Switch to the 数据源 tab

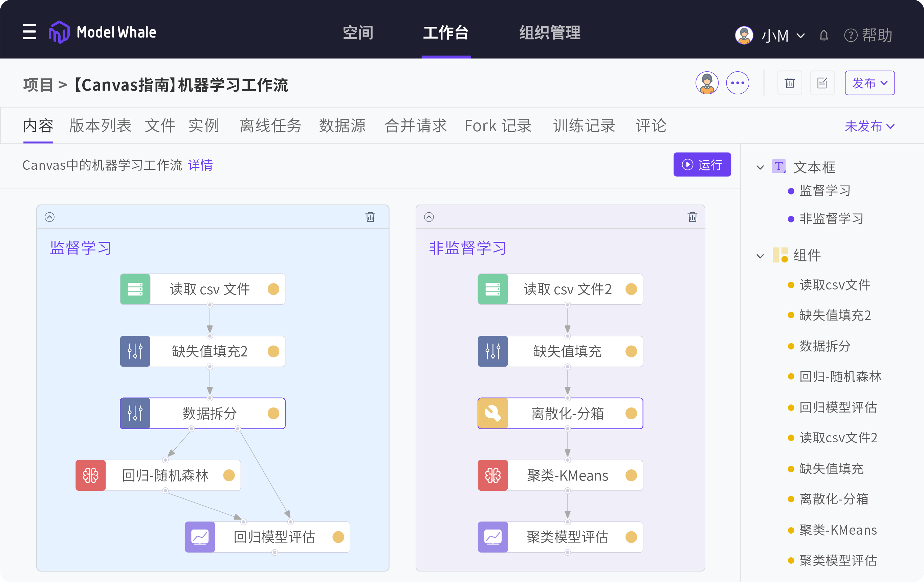342,126
